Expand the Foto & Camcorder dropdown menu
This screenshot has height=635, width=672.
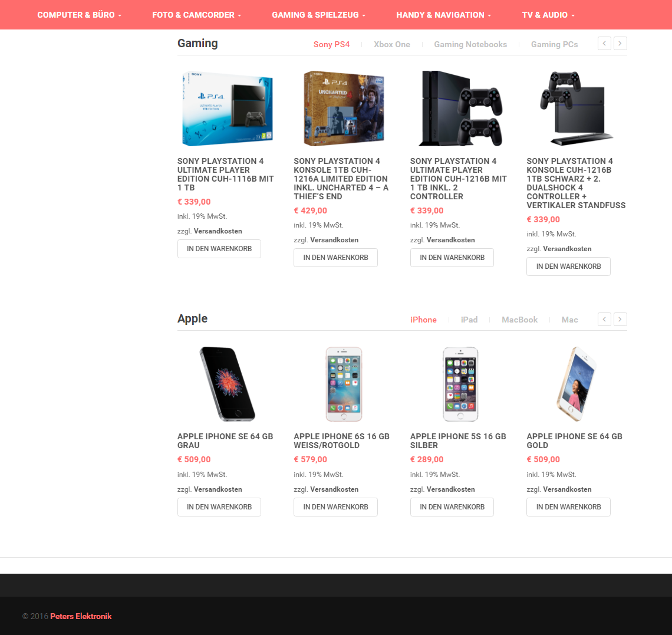pyautogui.click(x=197, y=15)
